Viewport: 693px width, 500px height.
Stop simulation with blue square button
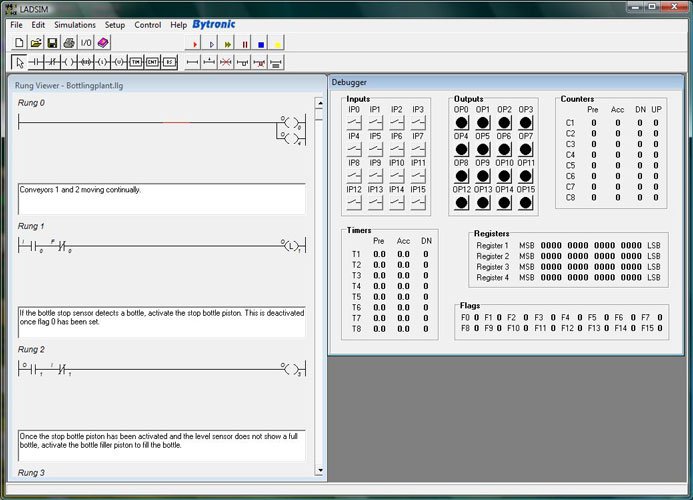click(x=261, y=44)
